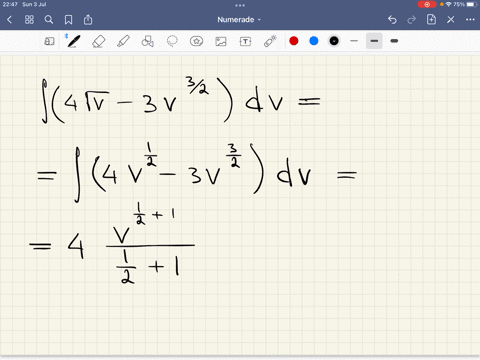This screenshot has width=480, height=360.
Task: Undo the last stroke
Action: [x=392, y=20]
